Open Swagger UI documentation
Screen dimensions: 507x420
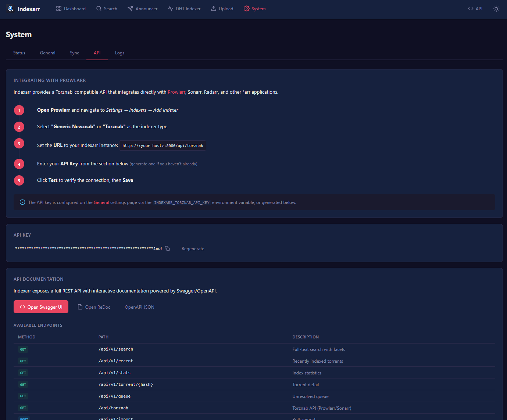[x=41, y=307]
